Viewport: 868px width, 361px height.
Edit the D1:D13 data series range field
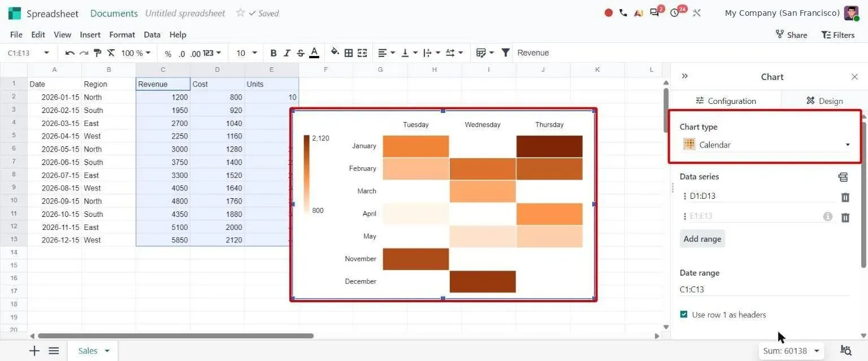762,196
